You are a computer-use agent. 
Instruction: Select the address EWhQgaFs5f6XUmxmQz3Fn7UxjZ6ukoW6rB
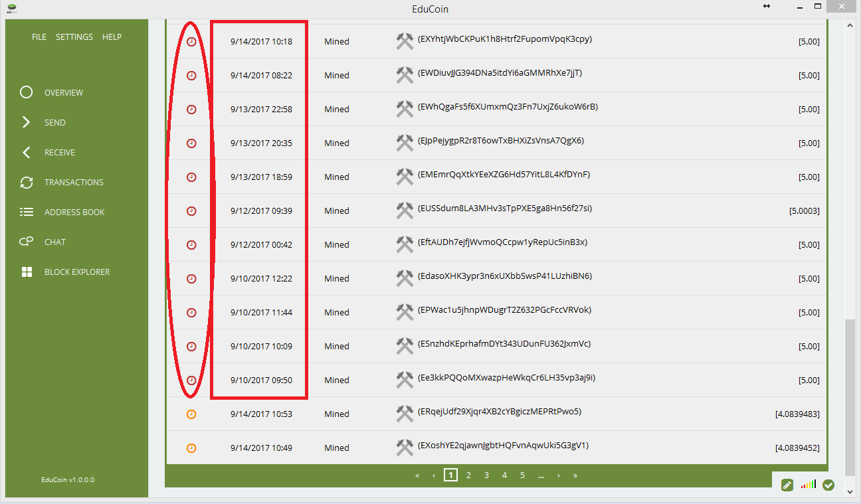[x=508, y=107]
